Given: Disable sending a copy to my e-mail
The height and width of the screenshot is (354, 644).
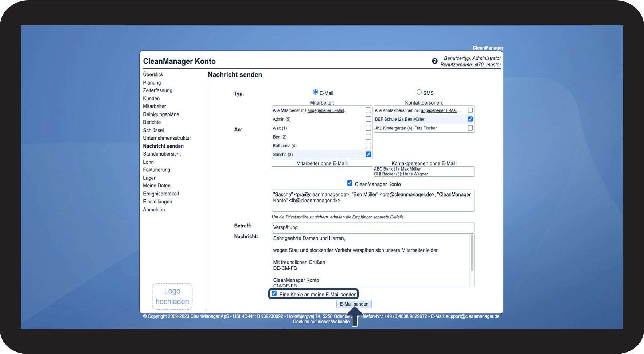Looking at the screenshot, I should (x=274, y=293).
